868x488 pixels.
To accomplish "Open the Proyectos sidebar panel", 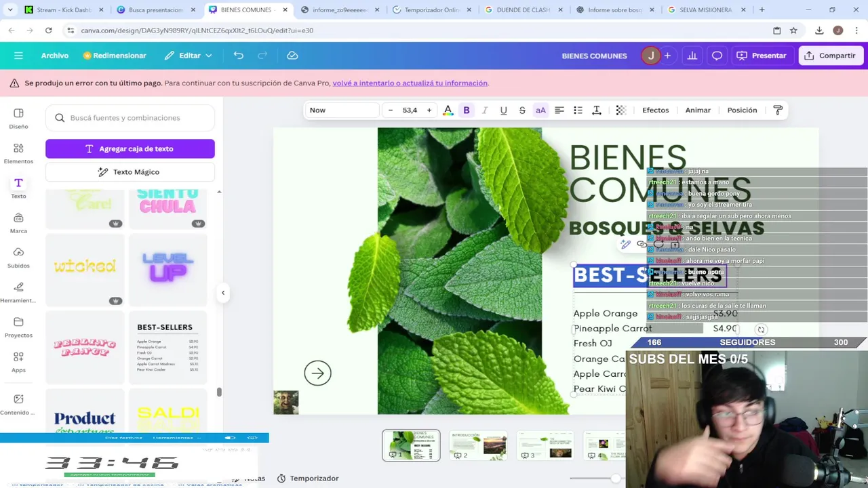I will click(18, 327).
